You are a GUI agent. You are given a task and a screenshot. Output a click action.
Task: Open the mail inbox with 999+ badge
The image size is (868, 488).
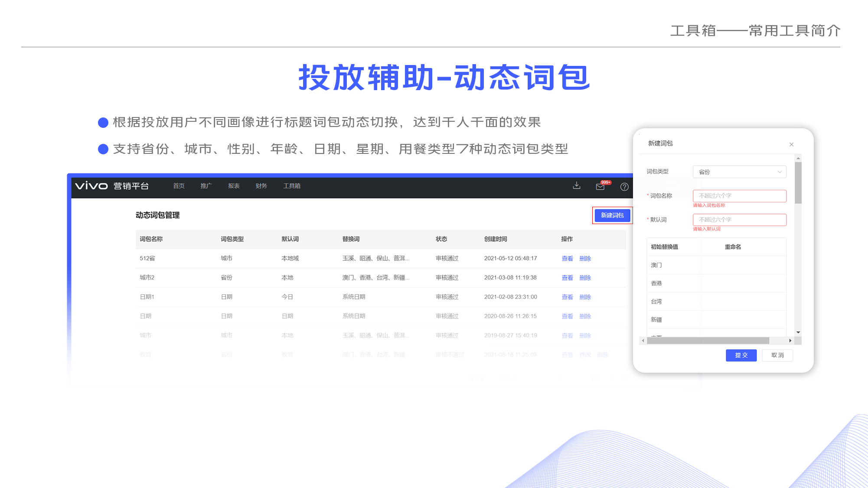(600, 186)
